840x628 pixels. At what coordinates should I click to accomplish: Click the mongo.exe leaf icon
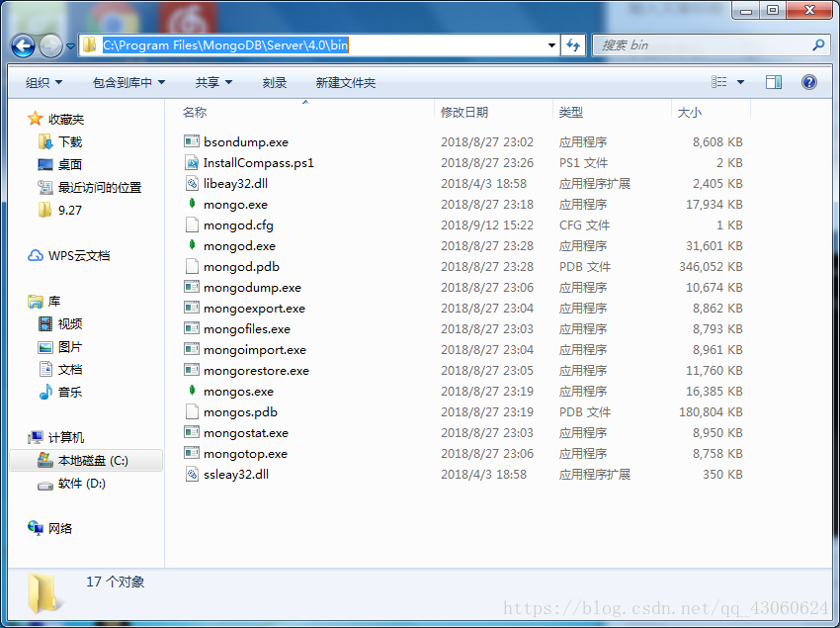(192, 204)
